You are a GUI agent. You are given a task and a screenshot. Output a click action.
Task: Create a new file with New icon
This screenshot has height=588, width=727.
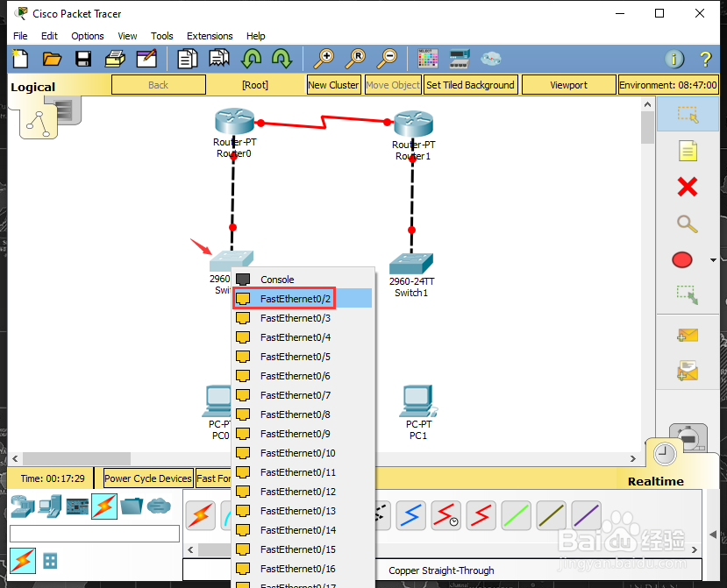[20, 59]
